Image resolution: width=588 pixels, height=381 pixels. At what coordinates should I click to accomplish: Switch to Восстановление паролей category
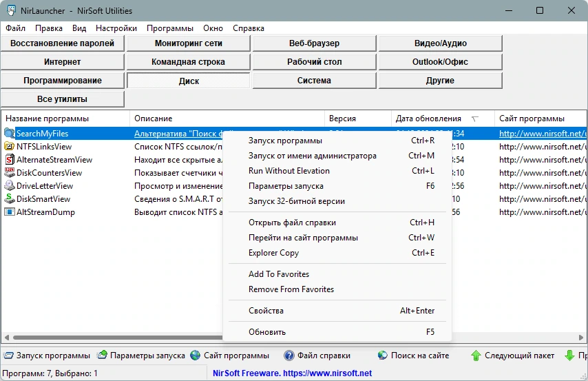[x=62, y=43]
